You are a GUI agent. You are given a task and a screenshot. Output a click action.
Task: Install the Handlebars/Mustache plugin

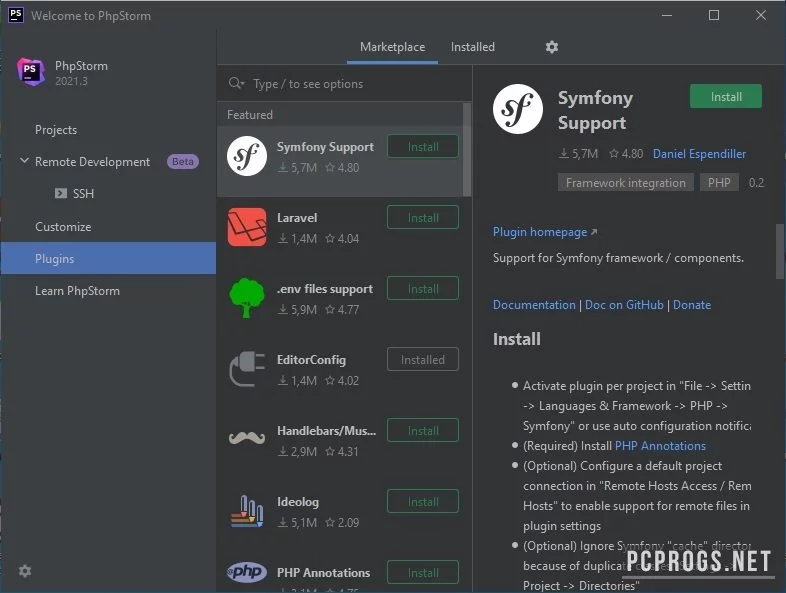[423, 430]
